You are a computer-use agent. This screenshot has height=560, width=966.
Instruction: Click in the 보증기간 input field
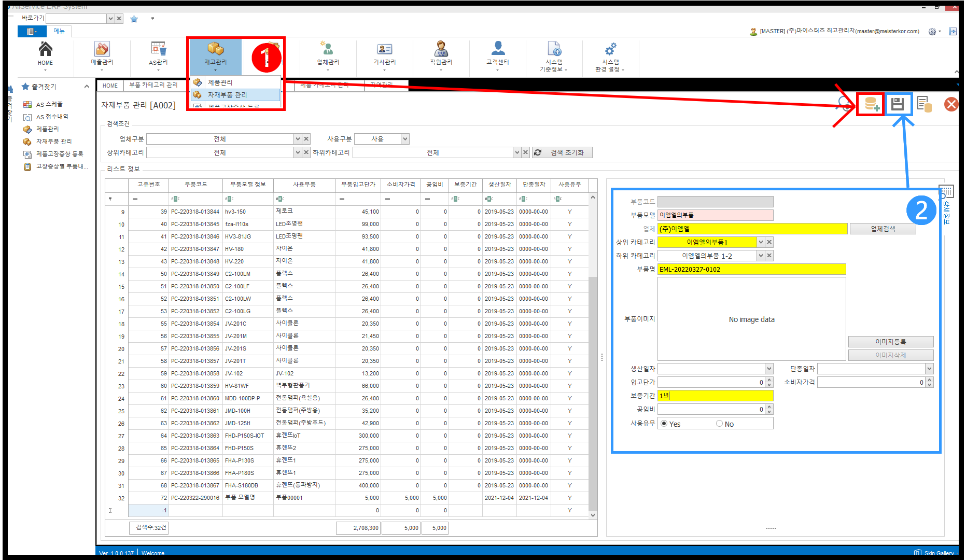click(x=715, y=396)
